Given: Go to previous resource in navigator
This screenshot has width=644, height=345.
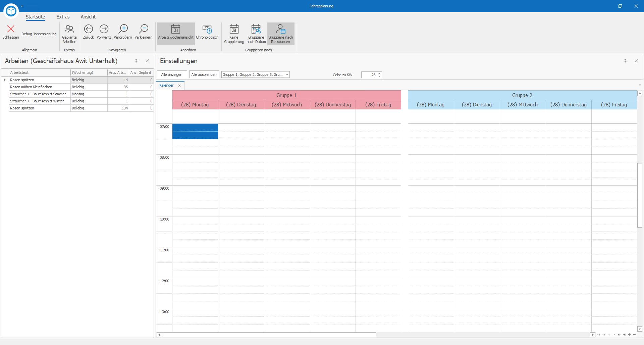Looking at the screenshot, I should pyautogui.click(x=609, y=335).
